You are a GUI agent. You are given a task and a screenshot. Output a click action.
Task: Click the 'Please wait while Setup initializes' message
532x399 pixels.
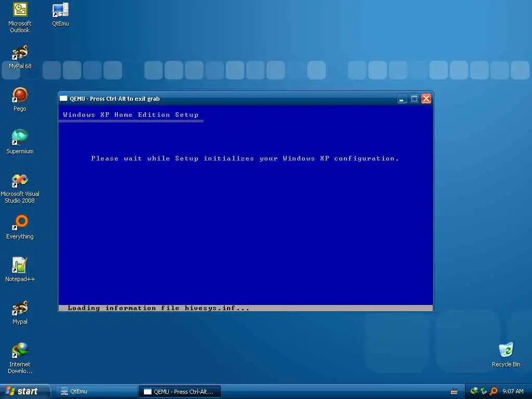pyautogui.click(x=245, y=158)
